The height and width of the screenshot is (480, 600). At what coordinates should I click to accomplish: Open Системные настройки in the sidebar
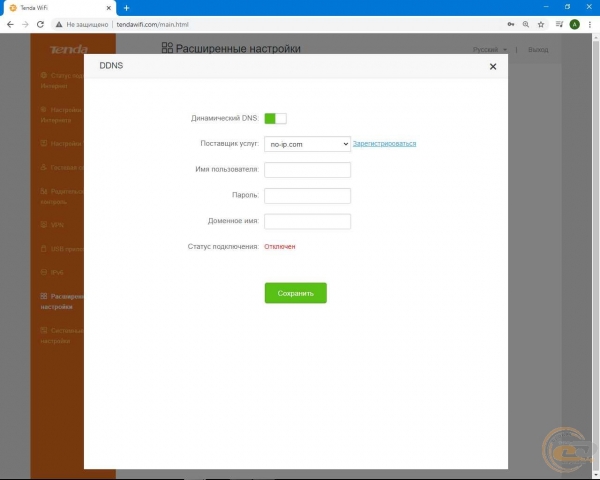(x=62, y=335)
